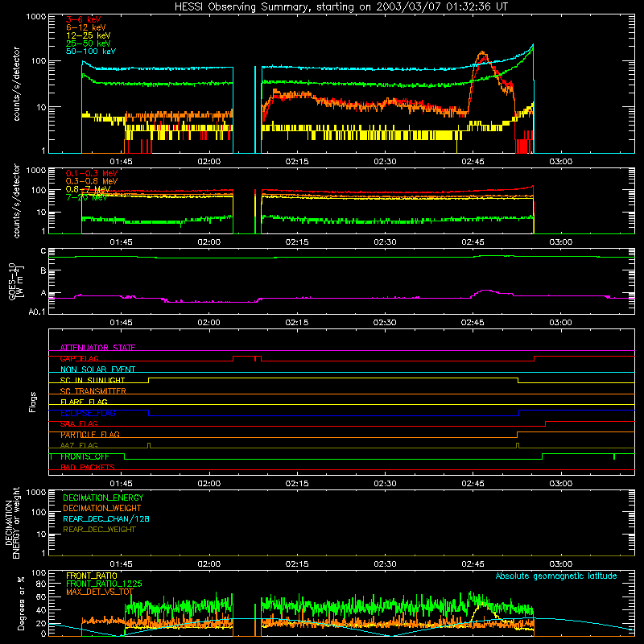Click the HESSI Observing Summary title text

(x=341, y=7)
